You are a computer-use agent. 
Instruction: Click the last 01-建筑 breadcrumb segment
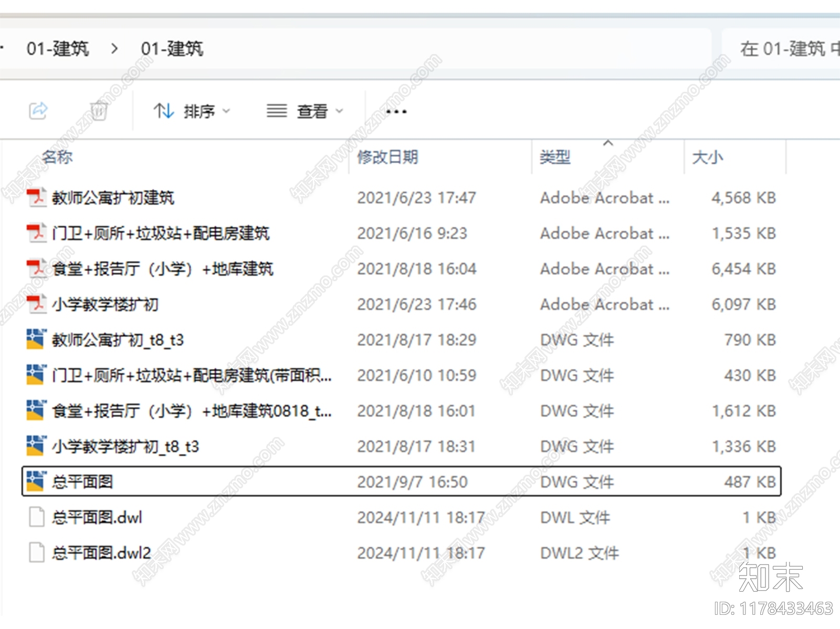click(172, 49)
